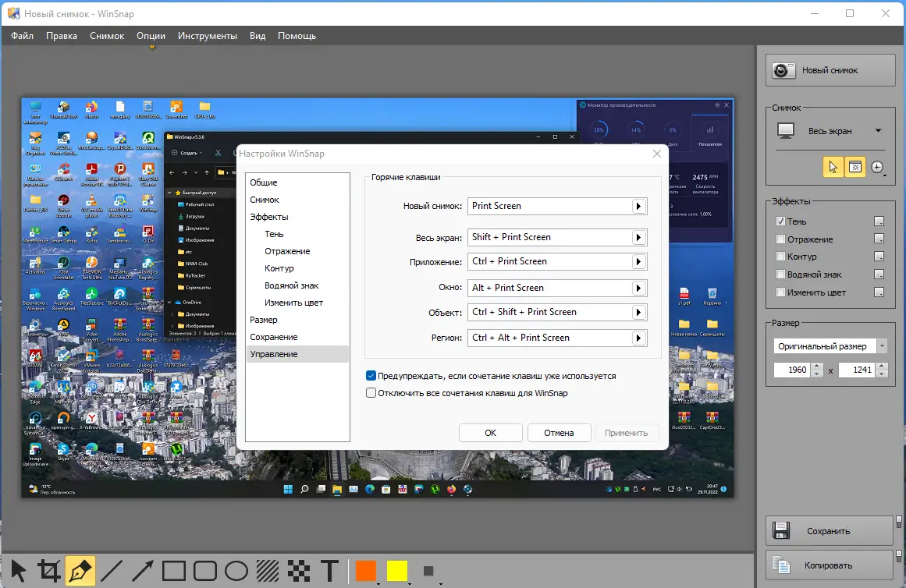Open the Инструменты menu
Screen dimensions: 906x588
[x=208, y=36]
